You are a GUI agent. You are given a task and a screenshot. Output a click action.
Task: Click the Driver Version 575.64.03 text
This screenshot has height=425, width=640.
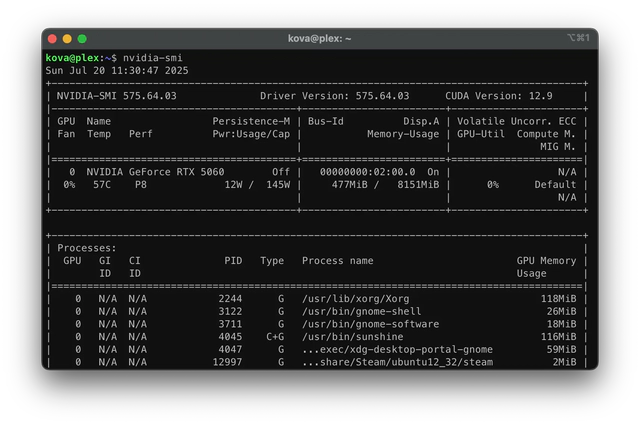[334, 96]
